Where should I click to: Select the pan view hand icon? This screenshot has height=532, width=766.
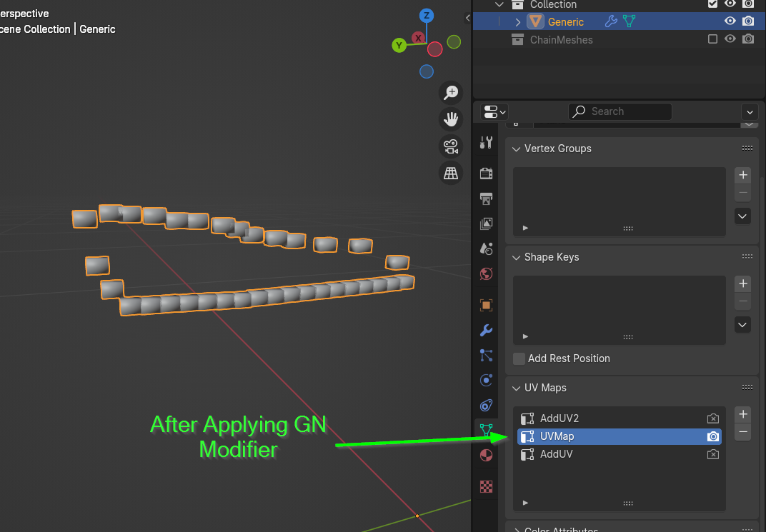(450, 119)
